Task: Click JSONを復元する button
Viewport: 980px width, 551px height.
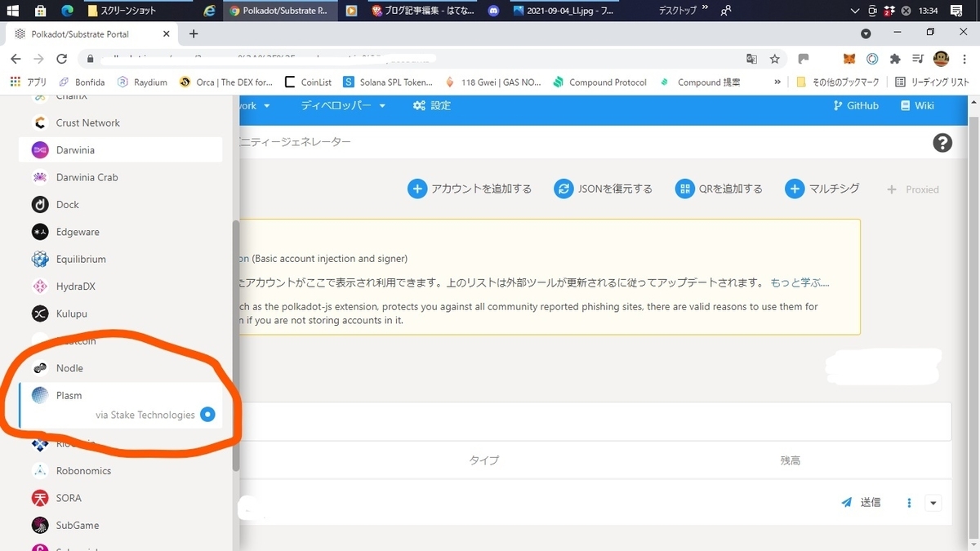Action: click(603, 189)
